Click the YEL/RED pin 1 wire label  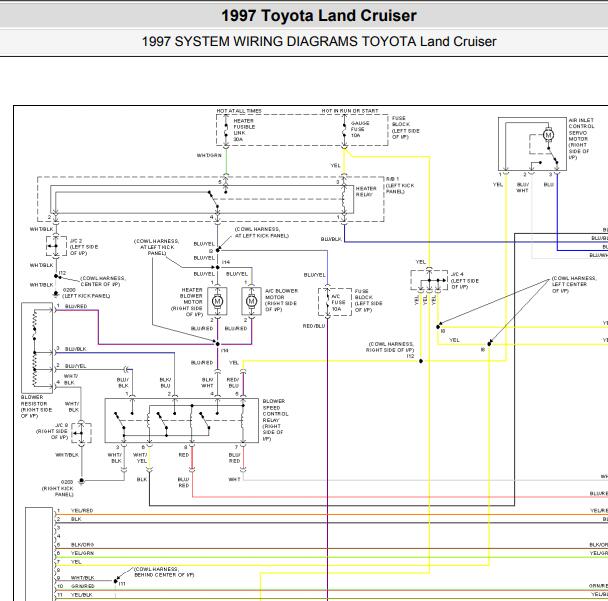82,511
